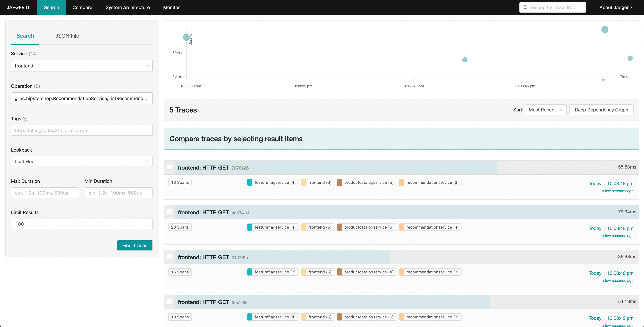Click the productcatalogservice (6) brown tag in trace ae8341d

(x=366, y=227)
